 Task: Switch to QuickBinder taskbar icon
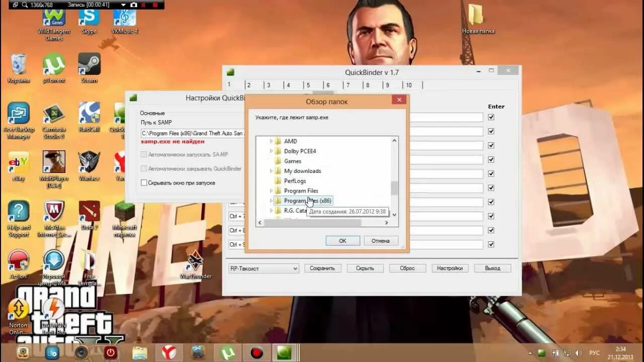coord(284,352)
